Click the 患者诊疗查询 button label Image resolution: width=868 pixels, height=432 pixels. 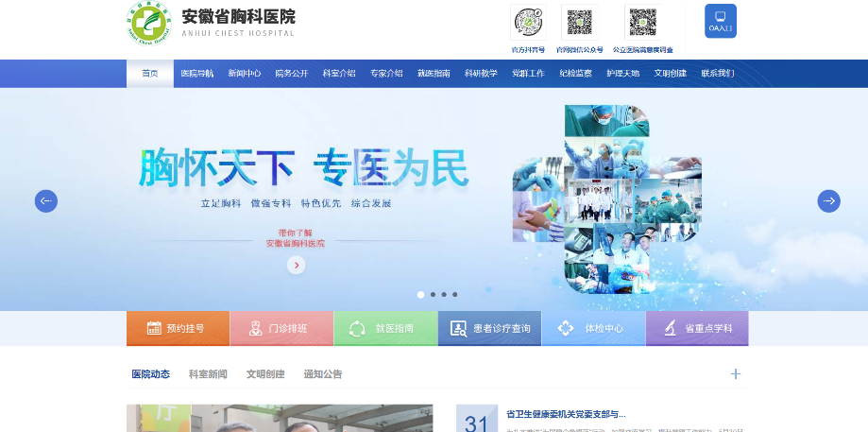coord(502,328)
